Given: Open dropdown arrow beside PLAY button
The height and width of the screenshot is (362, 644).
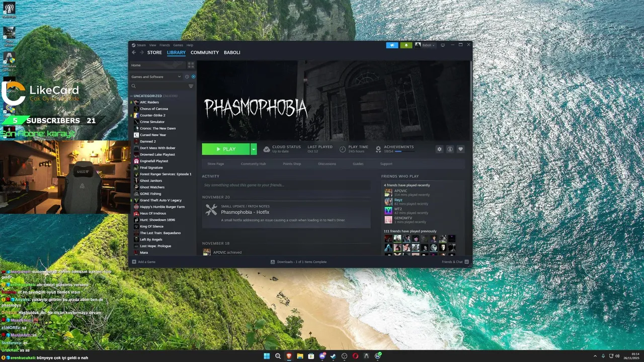Looking at the screenshot, I should pyautogui.click(x=254, y=149).
